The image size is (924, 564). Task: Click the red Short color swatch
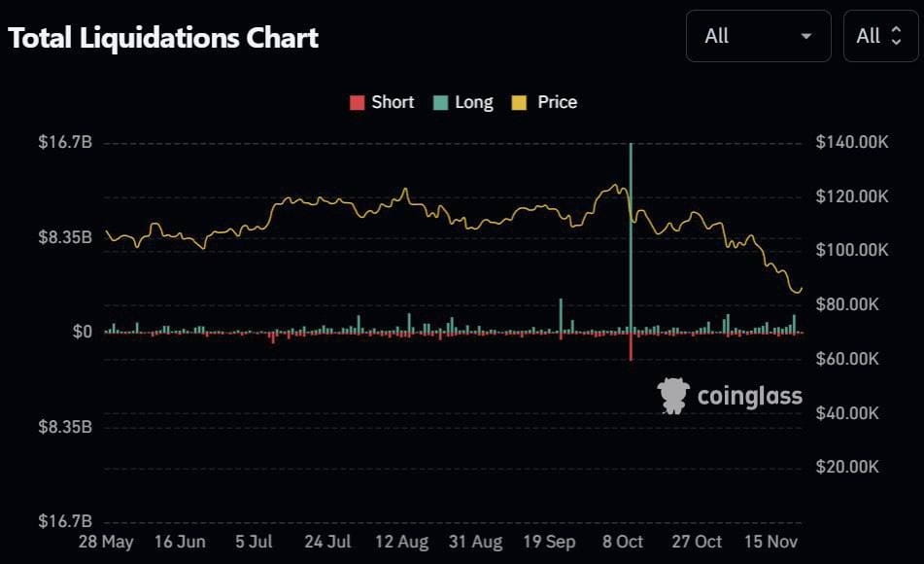point(358,103)
